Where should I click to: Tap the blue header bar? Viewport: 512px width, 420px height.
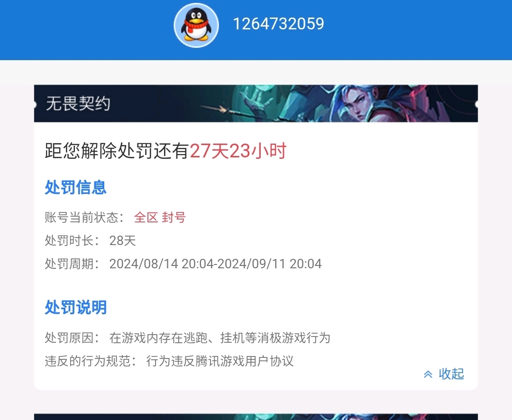point(256,30)
